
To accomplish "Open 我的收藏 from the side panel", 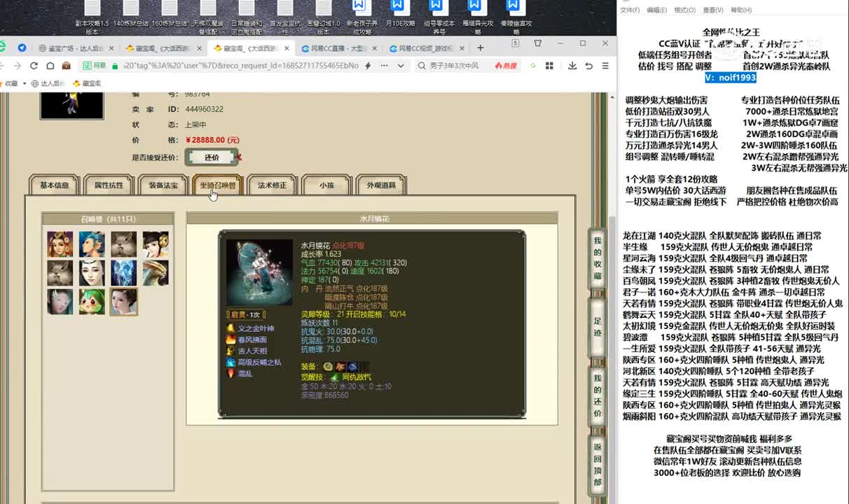I will (x=598, y=258).
